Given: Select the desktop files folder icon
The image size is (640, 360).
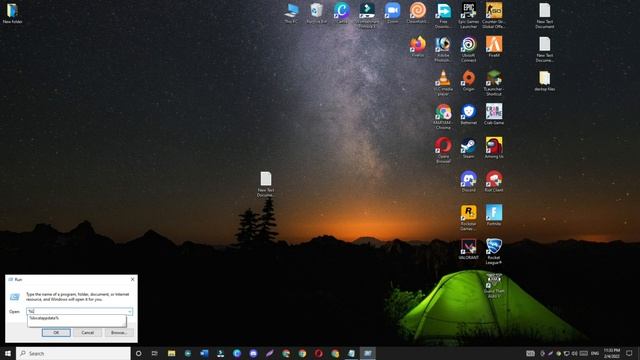Looking at the screenshot, I should coord(544,81).
